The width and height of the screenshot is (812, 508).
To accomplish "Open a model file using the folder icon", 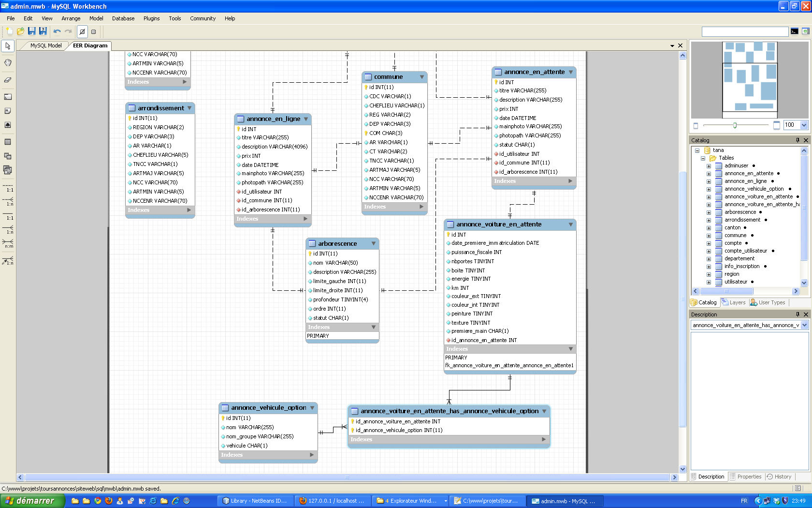I will point(20,31).
